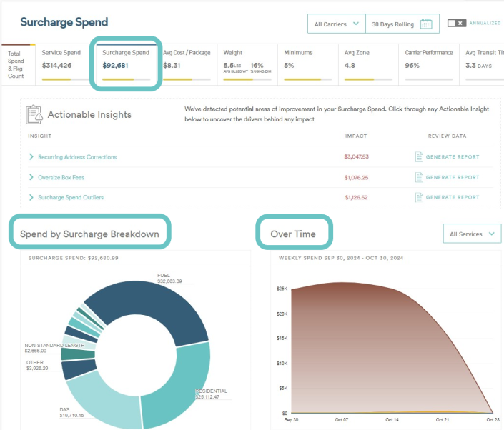Screen dimensions: 504x430
Task: Switch to Avg Cost / Package tab
Action: pyautogui.click(x=187, y=64)
